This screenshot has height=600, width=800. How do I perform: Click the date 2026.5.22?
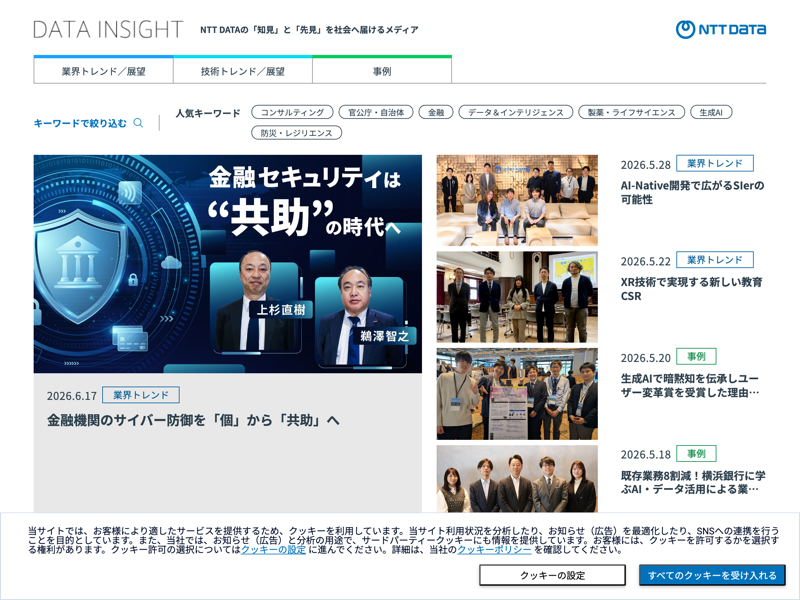[645, 261]
